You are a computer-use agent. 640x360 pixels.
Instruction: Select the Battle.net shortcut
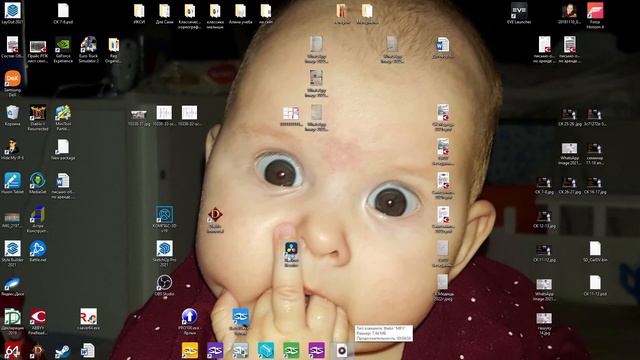[x=38, y=249]
